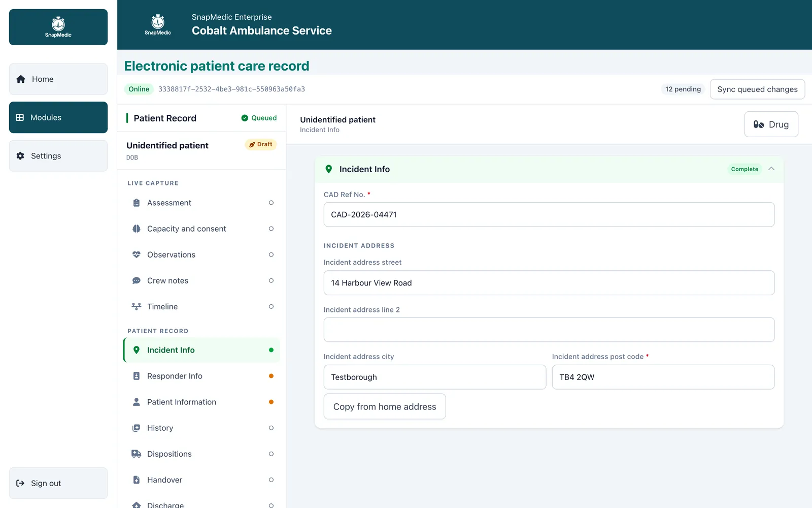Click the Incident address line 2 field

[x=549, y=330]
